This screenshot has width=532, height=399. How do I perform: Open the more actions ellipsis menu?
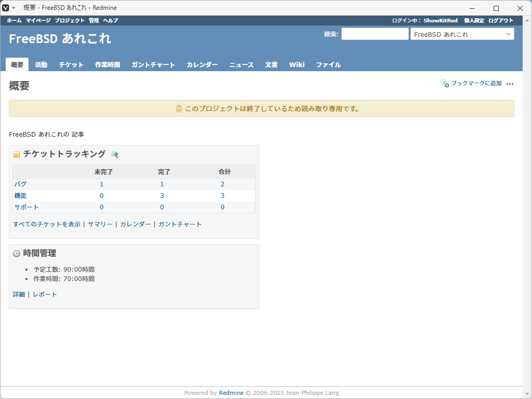(510, 84)
